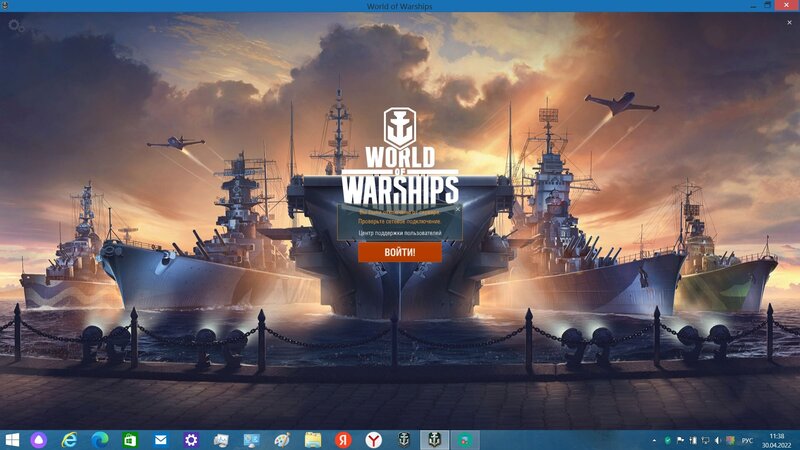Open Microsoft Edge from the taskbar
The height and width of the screenshot is (450, 800).
point(99,440)
